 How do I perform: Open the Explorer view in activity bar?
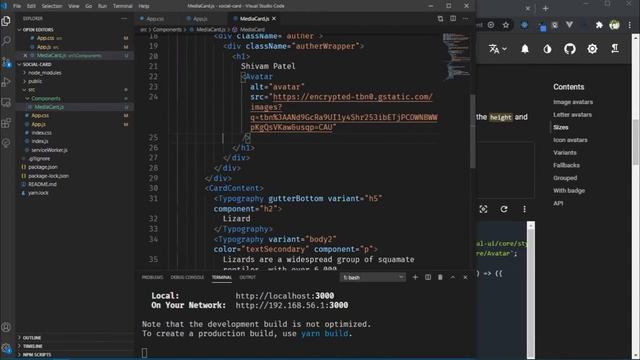click(6, 20)
